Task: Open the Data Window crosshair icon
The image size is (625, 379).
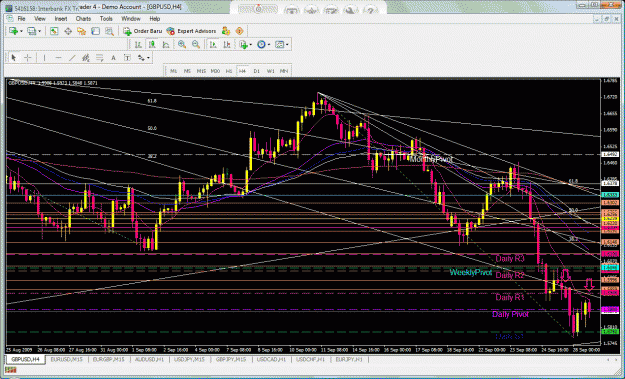Action: 68,31
